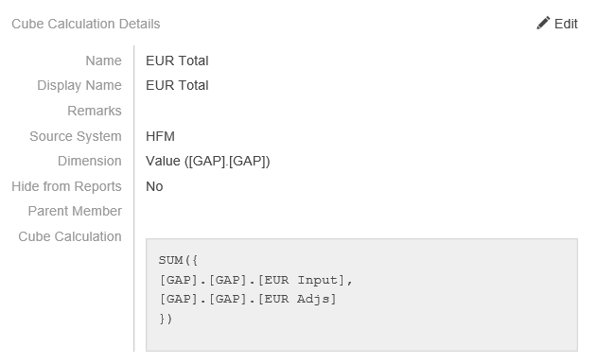Click the Name field label
This screenshot has width=597, height=364.
pos(103,61)
